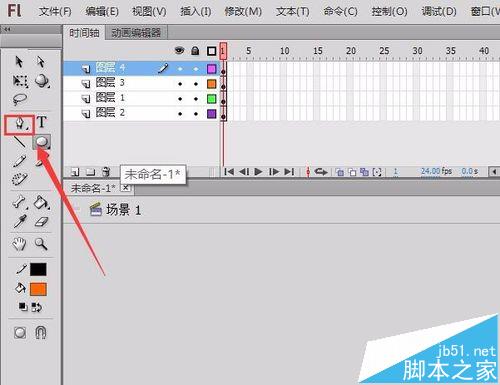
Task: Toggle Snap to Objects magnet
Action: coord(41,332)
